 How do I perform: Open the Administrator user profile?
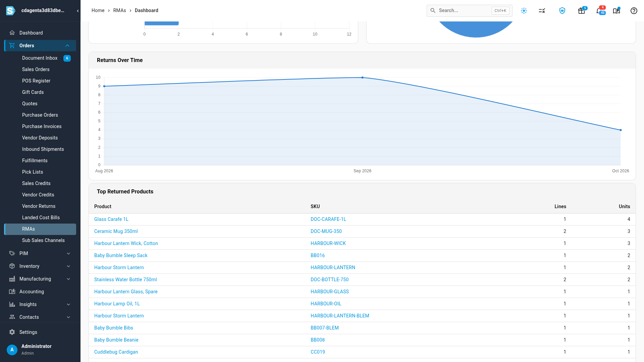click(x=40, y=349)
